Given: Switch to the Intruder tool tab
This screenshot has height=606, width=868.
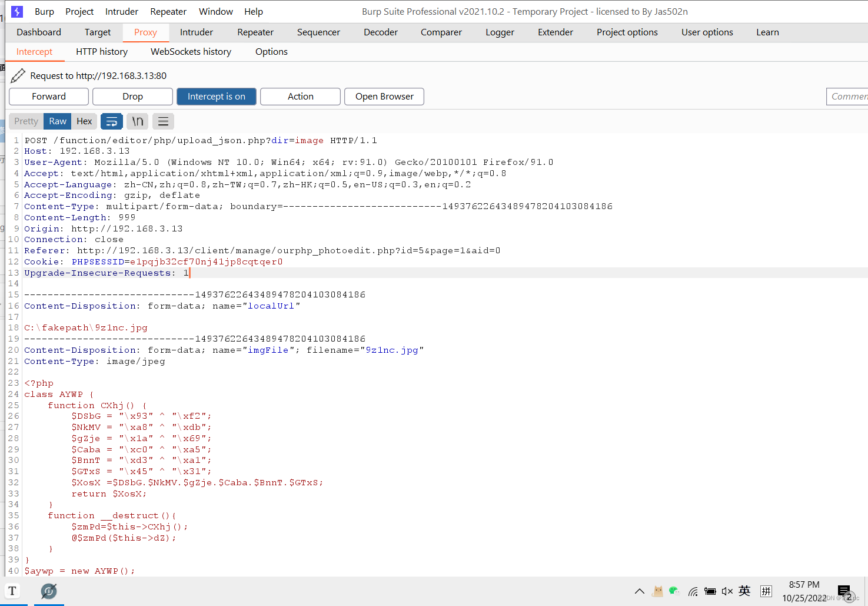Looking at the screenshot, I should click(197, 32).
